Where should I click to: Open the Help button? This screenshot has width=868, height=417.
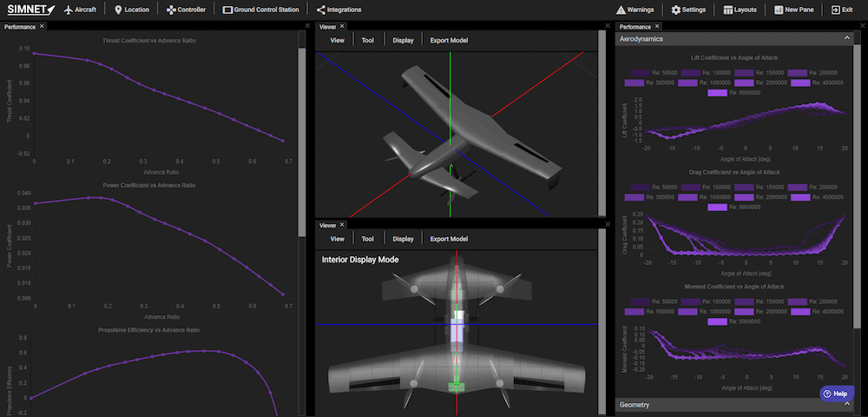coord(837,394)
